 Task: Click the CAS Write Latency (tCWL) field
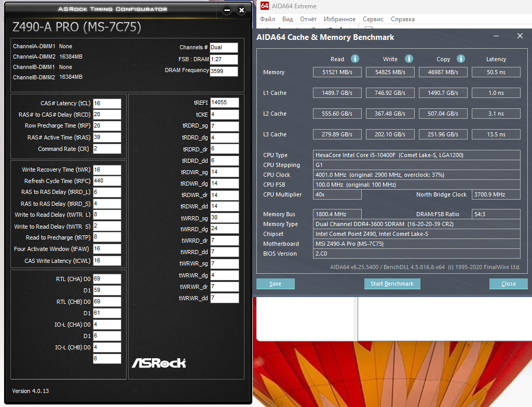click(107, 261)
